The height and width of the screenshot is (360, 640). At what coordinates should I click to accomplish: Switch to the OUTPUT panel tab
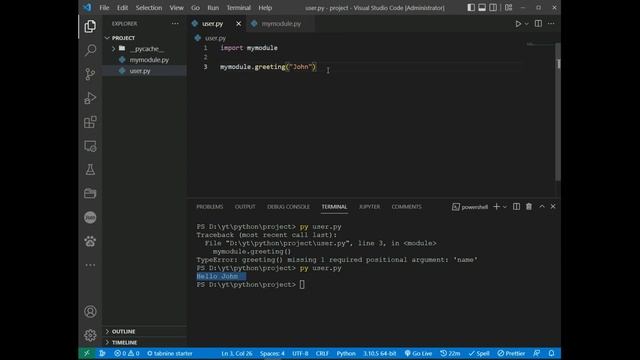click(x=245, y=207)
